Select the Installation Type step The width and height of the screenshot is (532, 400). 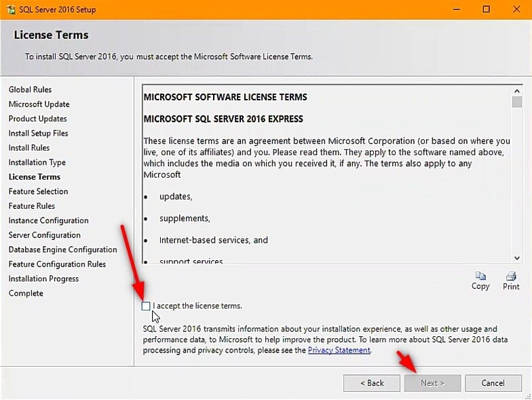pos(37,163)
